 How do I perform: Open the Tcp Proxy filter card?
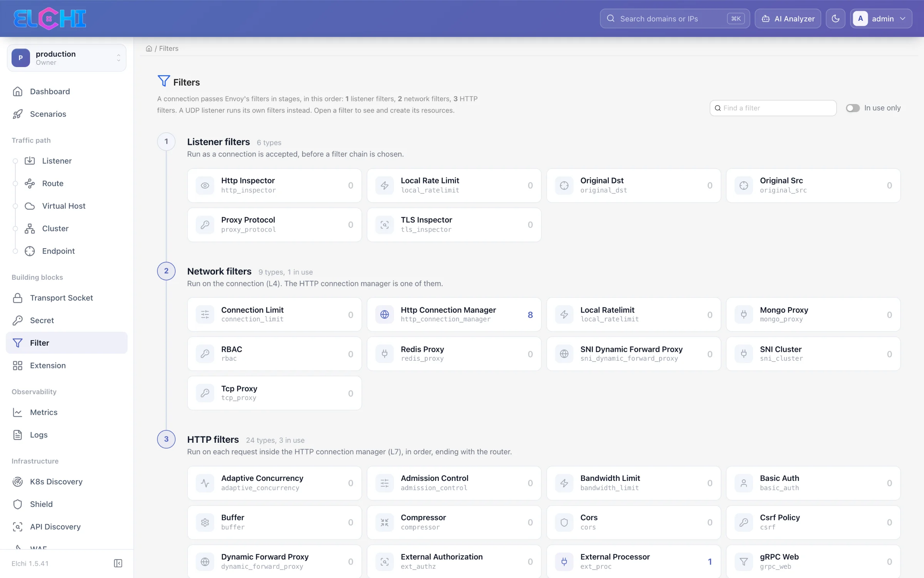[x=275, y=393]
